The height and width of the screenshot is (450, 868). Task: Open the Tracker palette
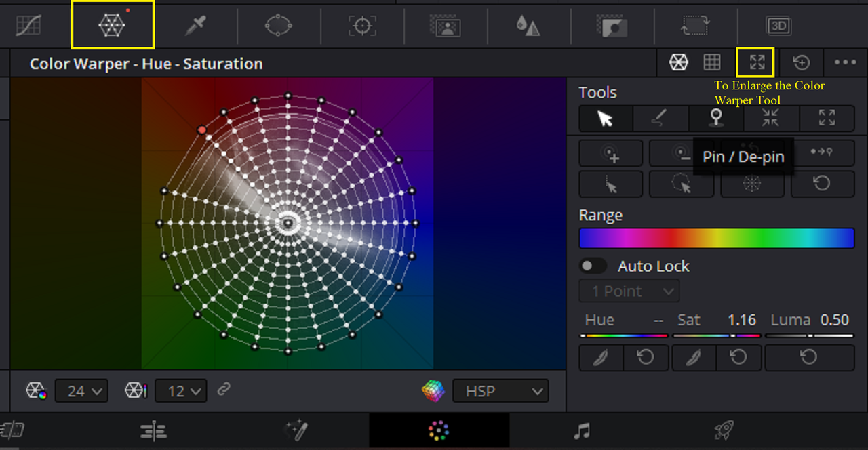coord(362,26)
